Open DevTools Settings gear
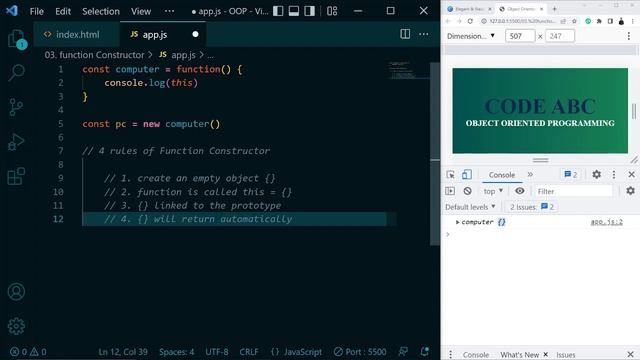Screen dimensions: 640x360 pos(596,174)
